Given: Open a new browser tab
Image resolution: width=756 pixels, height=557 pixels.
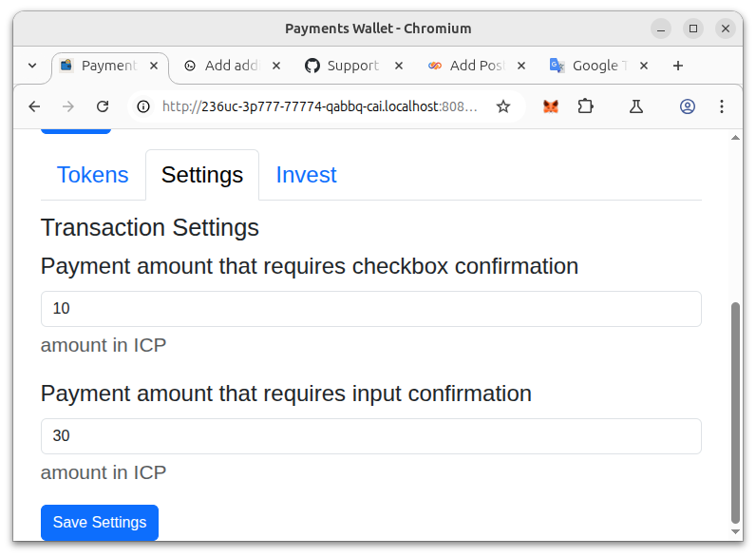Looking at the screenshot, I should [x=678, y=66].
